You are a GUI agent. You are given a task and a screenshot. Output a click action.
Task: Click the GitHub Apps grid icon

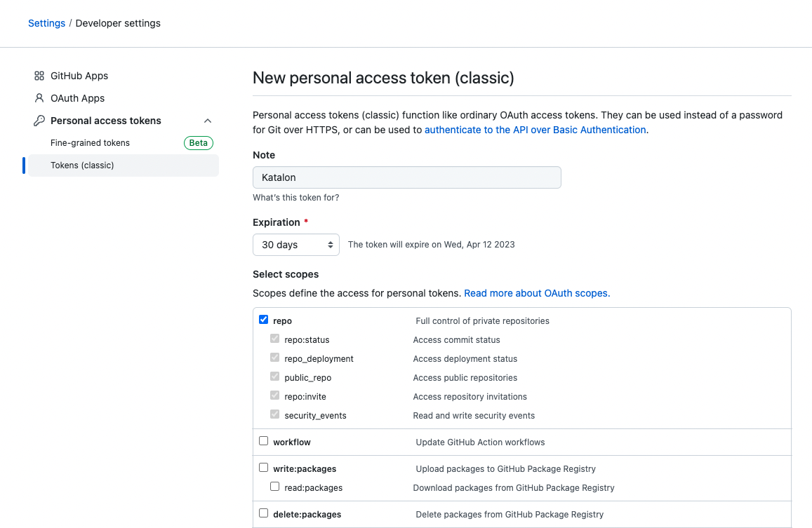click(x=39, y=76)
